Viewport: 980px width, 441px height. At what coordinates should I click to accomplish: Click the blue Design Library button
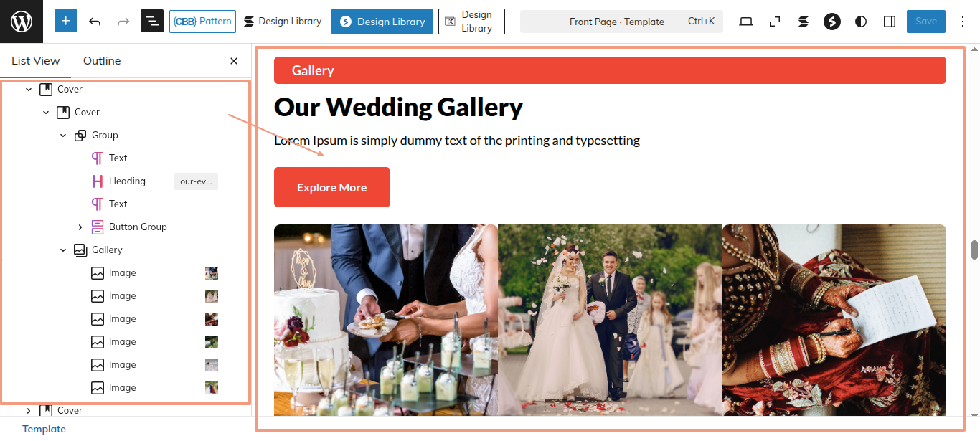tap(382, 22)
